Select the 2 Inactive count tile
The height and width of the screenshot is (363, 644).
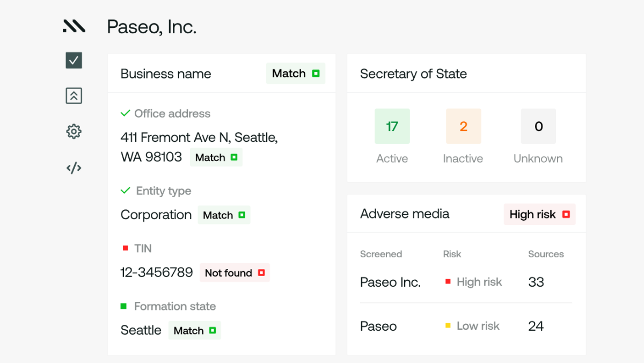click(463, 126)
